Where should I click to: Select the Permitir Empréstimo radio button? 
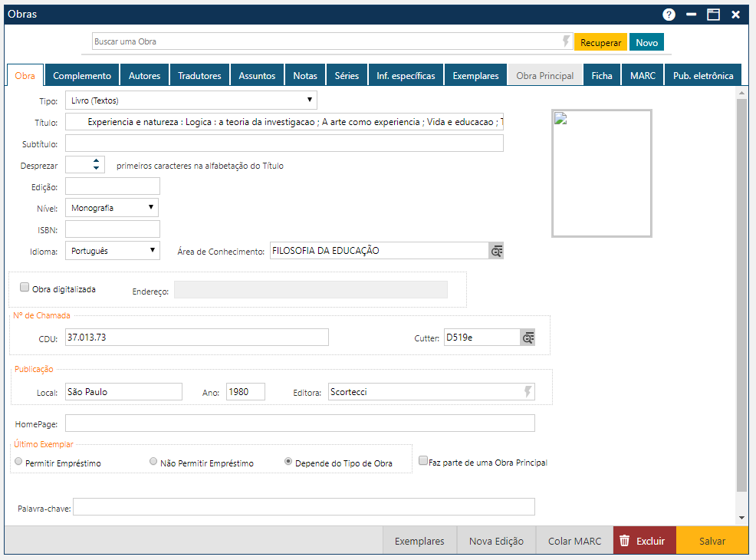point(18,461)
